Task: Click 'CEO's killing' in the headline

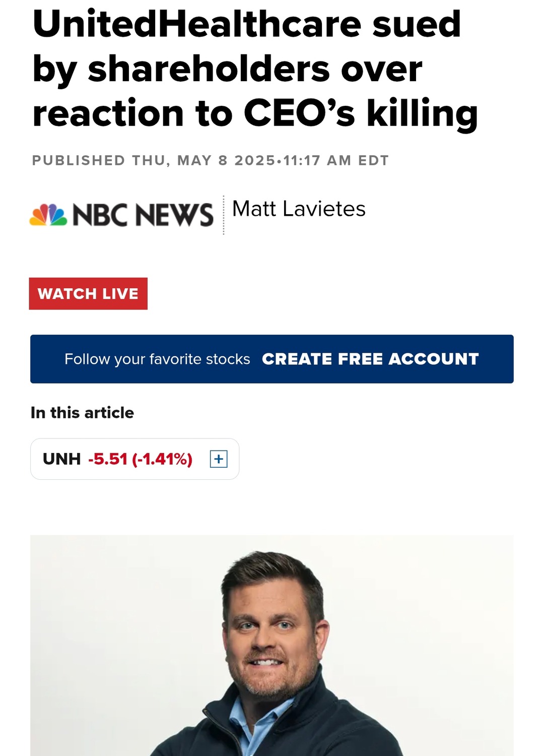Action: point(361,113)
